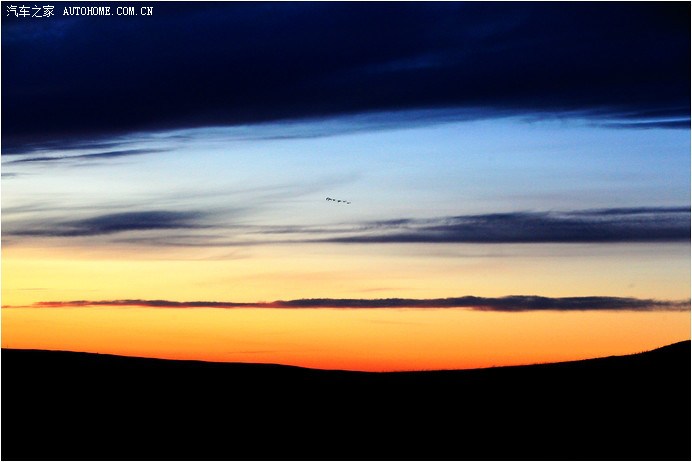Viewport: 692px width, 462px height.
Task: Click the 汽车之家 watermark logo text
Action: (29, 11)
